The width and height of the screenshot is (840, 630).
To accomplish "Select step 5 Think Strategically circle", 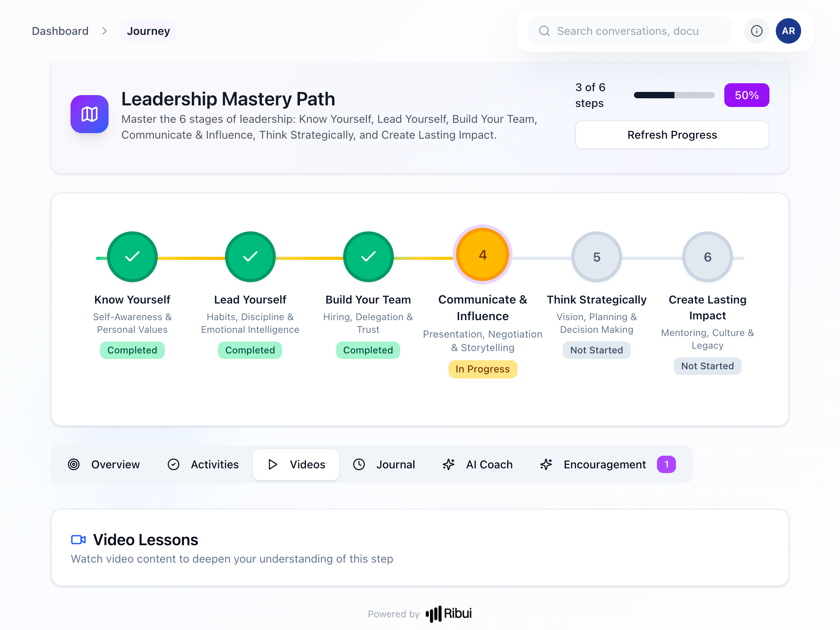I will 596,257.
